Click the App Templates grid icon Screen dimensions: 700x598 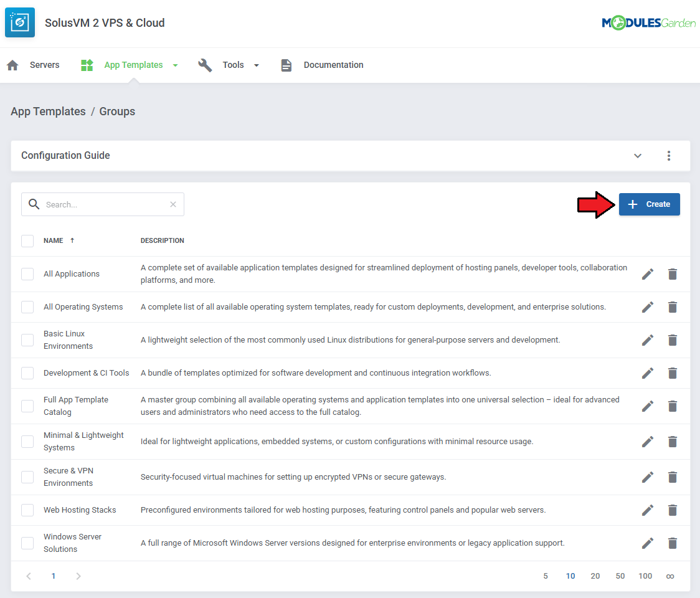tap(87, 65)
